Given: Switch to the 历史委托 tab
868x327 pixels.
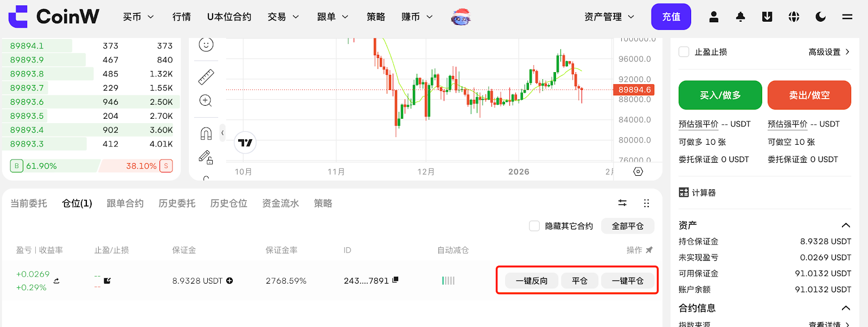Looking at the screenshot, I should tap(177, 203).
